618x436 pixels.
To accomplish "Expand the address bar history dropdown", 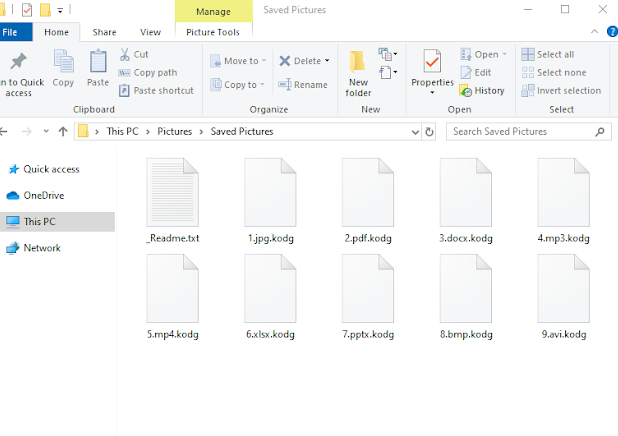I will click(x=413, y=131).
